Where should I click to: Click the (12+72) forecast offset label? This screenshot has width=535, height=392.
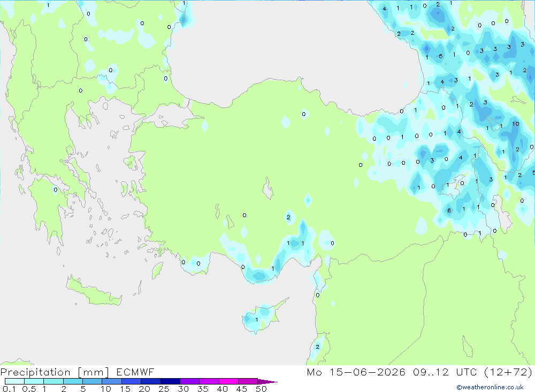[508, 372]
